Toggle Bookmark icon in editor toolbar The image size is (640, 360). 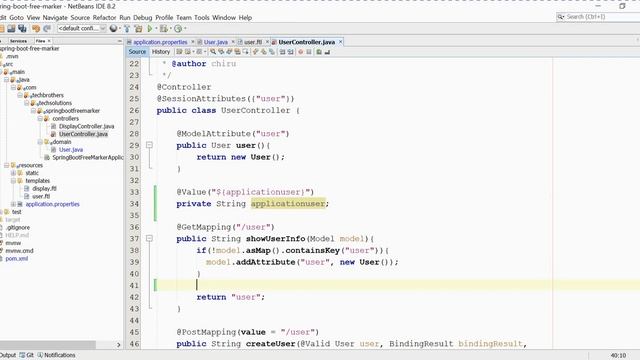pos(272,52)
